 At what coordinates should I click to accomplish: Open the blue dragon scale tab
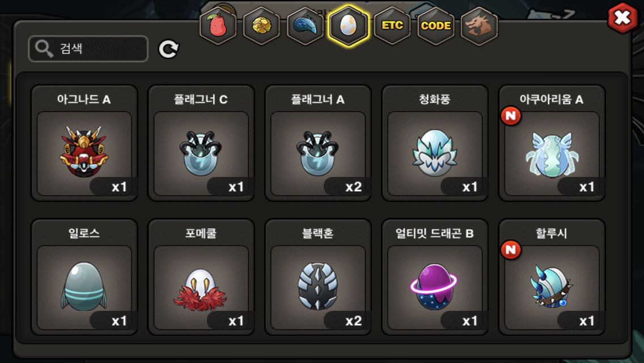[305, 26]
